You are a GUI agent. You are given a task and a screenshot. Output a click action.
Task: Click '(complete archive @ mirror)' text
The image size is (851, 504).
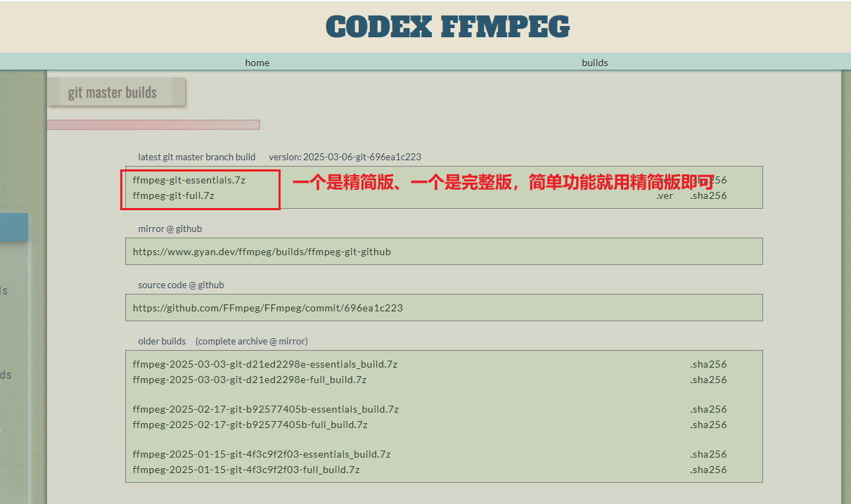252,341
